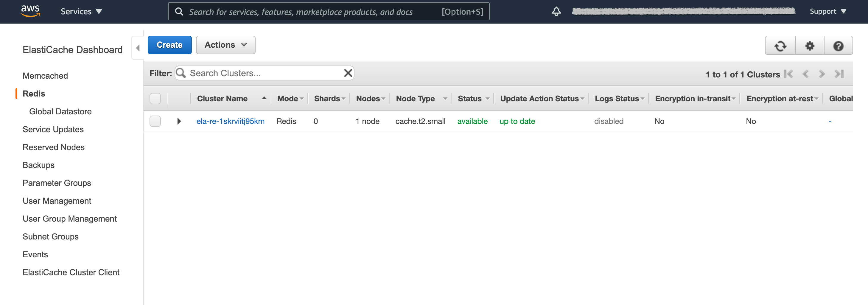868x305 pixels.
Task: Click the blurred account name in top bar
Action: point(684,11)
